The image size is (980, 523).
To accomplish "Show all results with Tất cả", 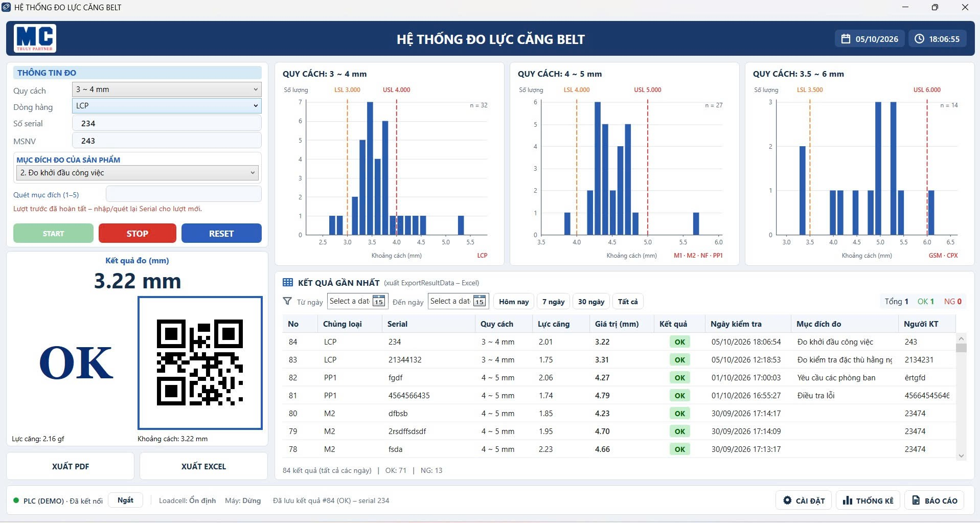I will (628, 302).
